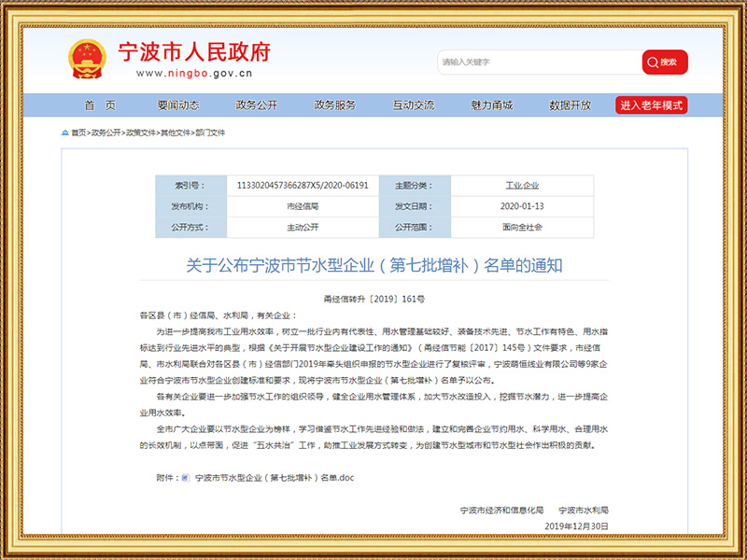Click 首页 in the breadcrumb trail
The width and height of the screenshot is (747, 560).
[78, 133]
